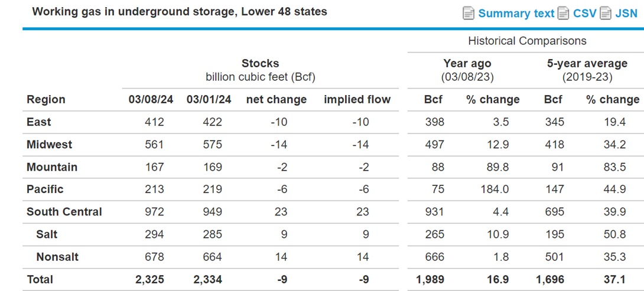Click the document icon before Summary text
Viewport: 644px width, 291px height.
pos(469,14)
